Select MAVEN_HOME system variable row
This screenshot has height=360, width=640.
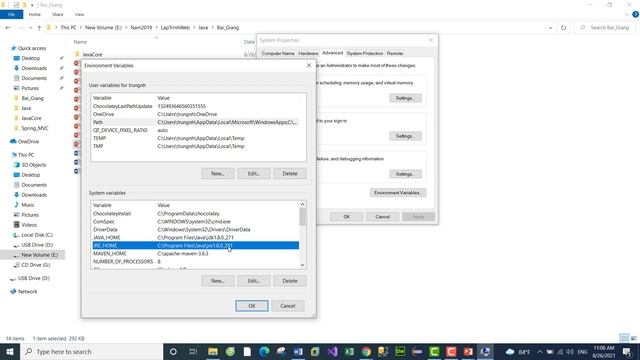click(195, 253)
